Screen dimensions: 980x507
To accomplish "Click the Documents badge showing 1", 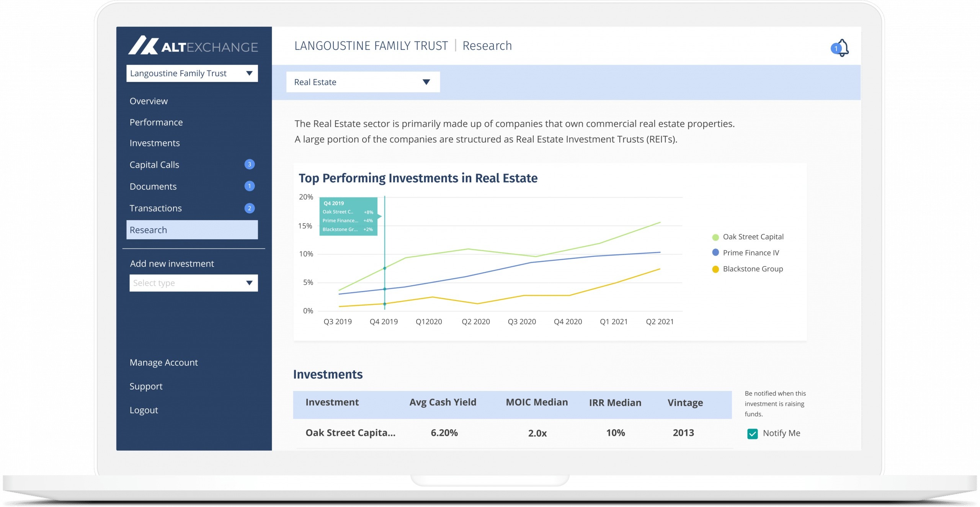I will [x=250, y=186].
